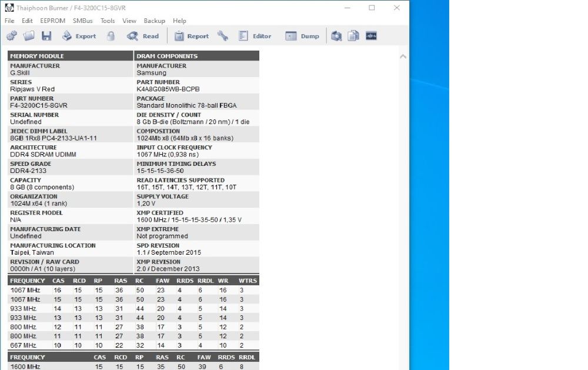This screenshot has width=588, height=370.
Task: Click the copy documents icon
Action: point(353,36)
